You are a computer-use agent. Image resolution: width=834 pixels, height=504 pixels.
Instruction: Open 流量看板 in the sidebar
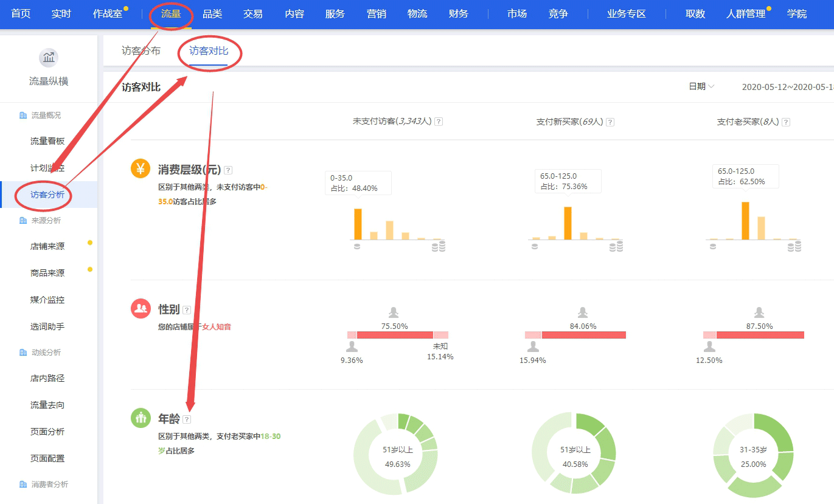point(47,141)
